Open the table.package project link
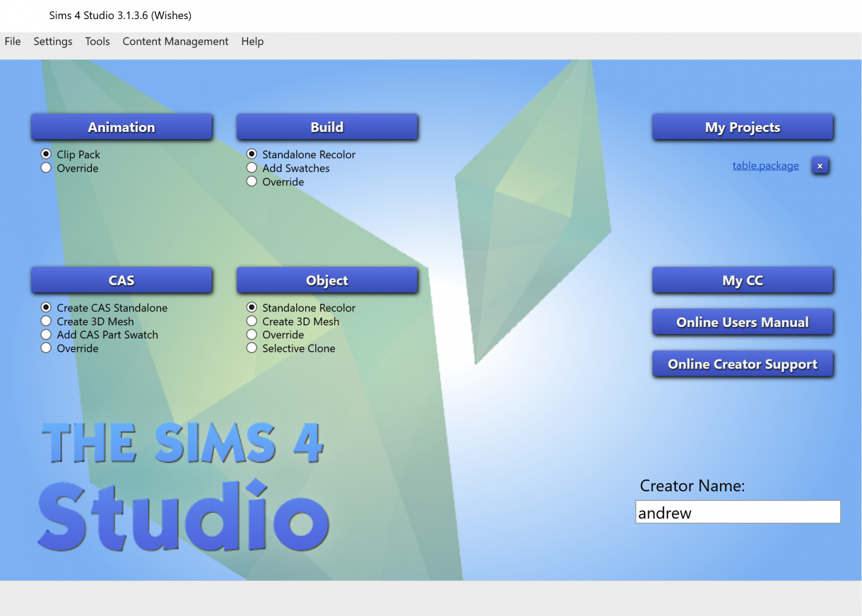862x616 pixels. click(765, 166)
